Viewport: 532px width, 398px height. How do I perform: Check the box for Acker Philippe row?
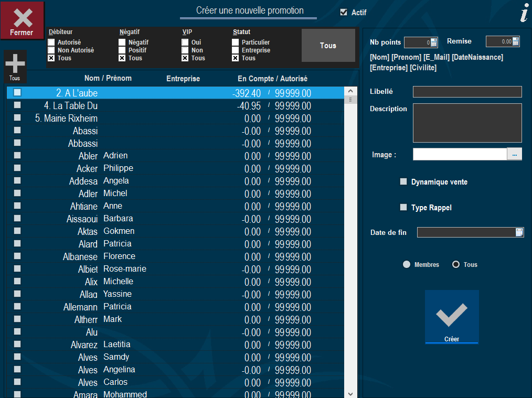(17, 168)
